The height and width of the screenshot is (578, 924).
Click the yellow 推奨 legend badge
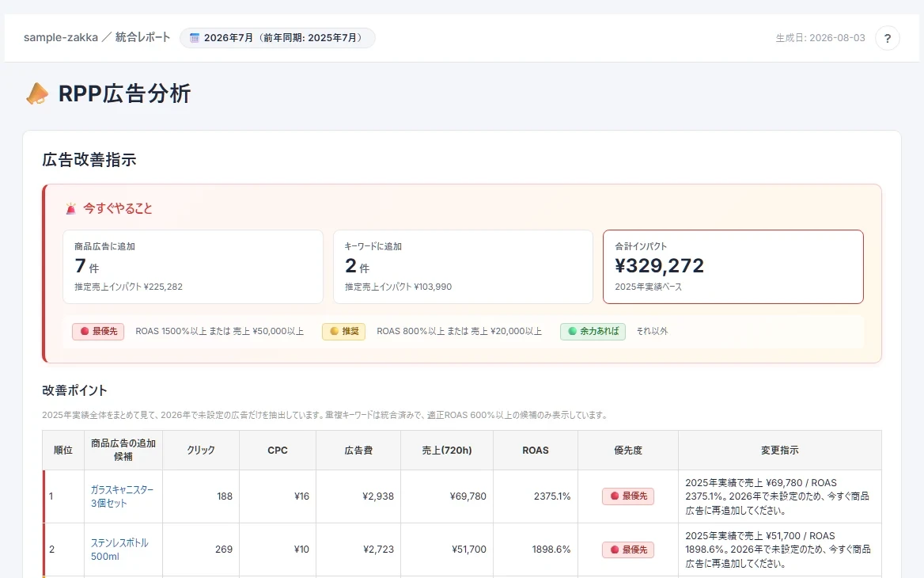343,332
